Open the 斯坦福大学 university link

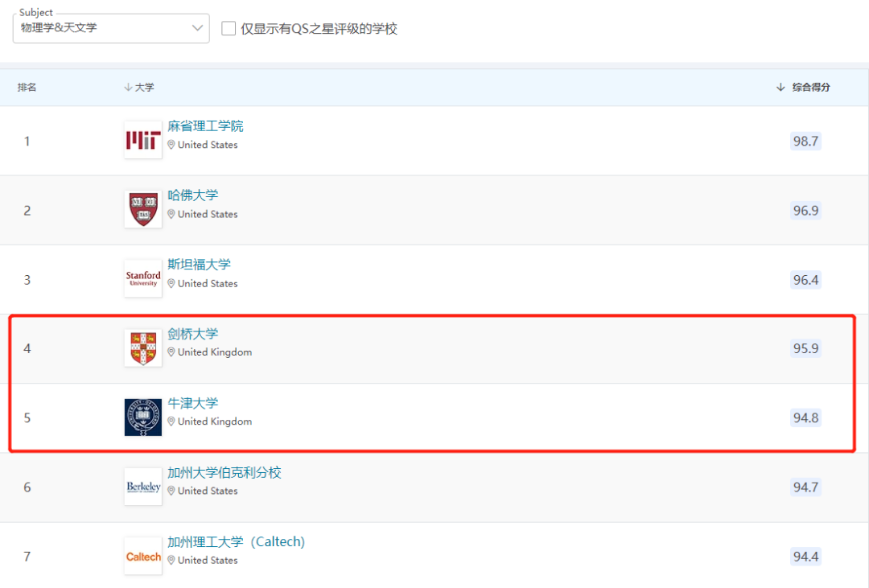tap(199, 265)
